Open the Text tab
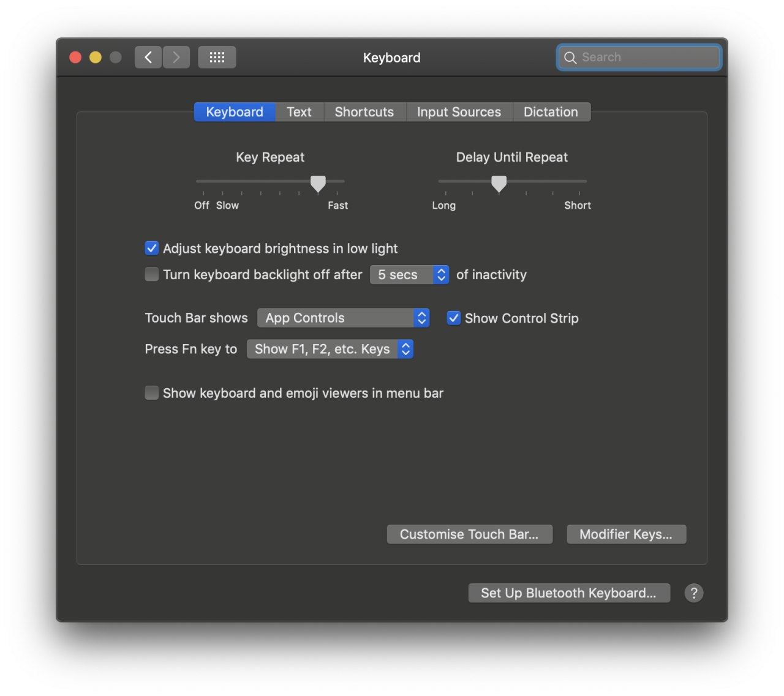784x696 pixels. tap(299, 112)
